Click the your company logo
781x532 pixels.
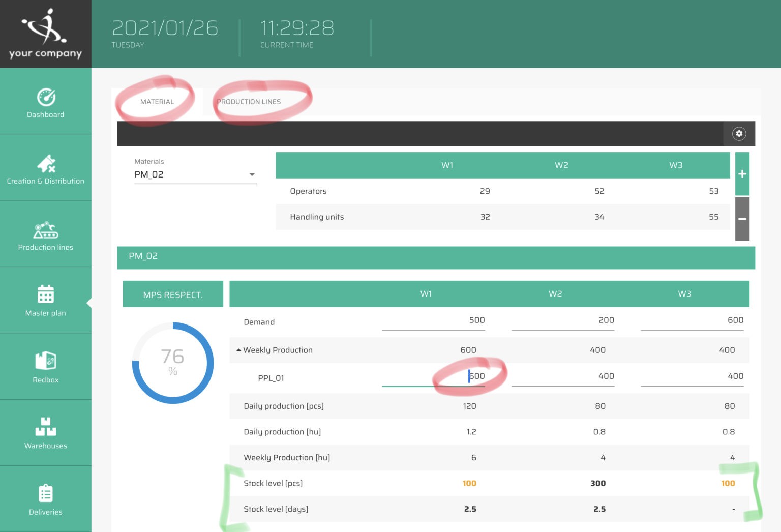(x=46, y=34)
